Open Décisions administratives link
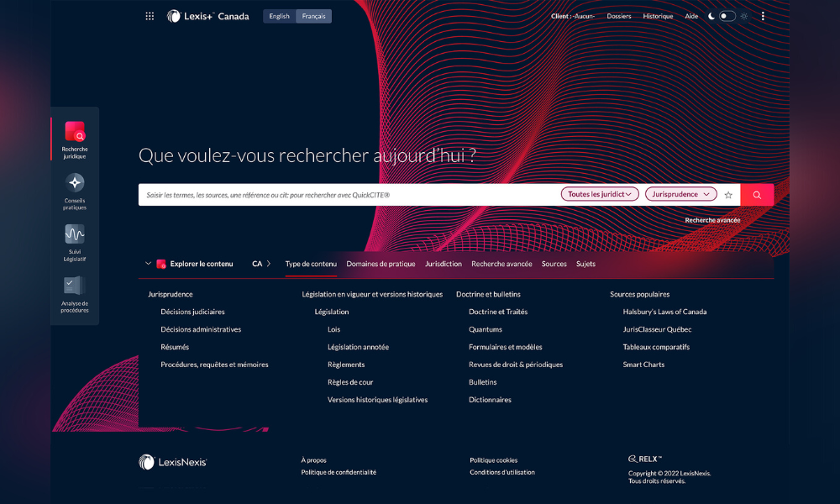 click(201, 329)
